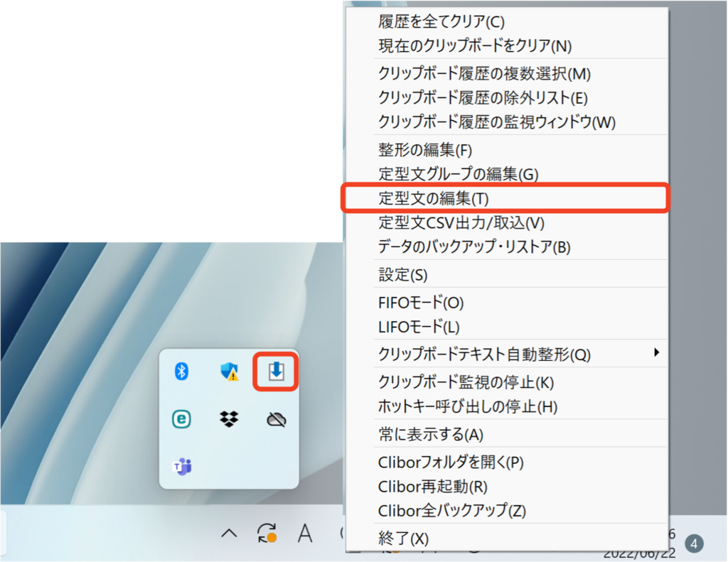Click the Dropbox tray icon

click(x=229, y=419)
